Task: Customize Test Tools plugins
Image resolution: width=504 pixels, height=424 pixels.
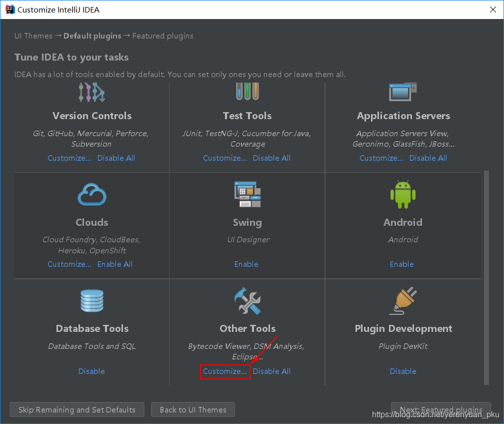Action: (225, 158)
